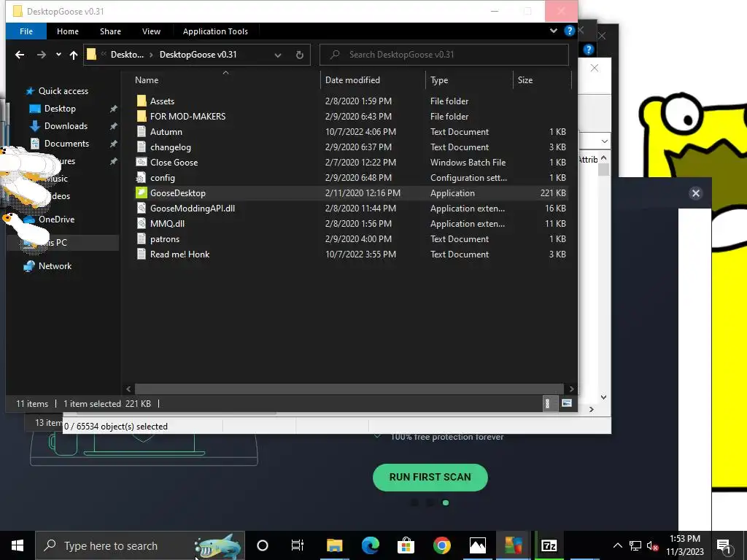The image size is (747, 560).
Task: Select the Application Tools tab
Action: pyautogui.click(x=215, y=31)
